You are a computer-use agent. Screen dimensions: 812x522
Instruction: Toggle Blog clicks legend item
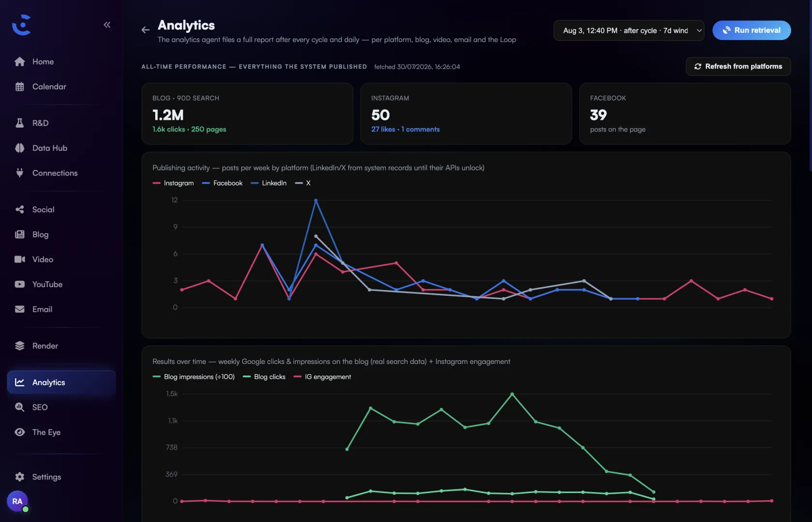[264, 377]
